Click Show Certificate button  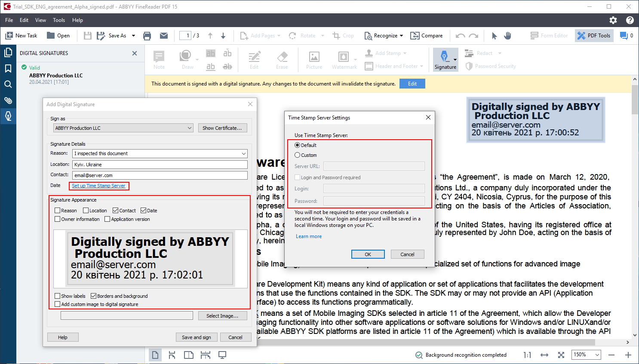pos(222,128)
